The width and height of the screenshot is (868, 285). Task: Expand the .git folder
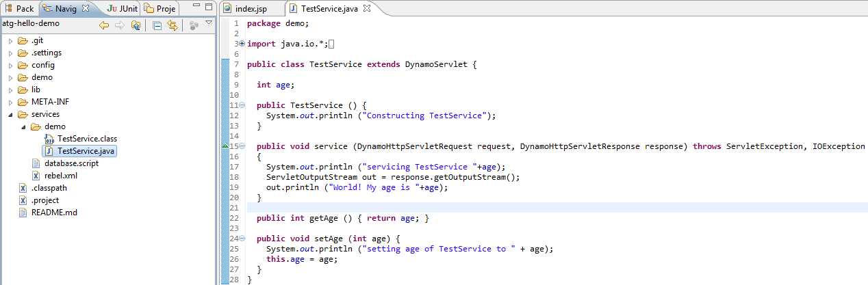coord(10,40)
